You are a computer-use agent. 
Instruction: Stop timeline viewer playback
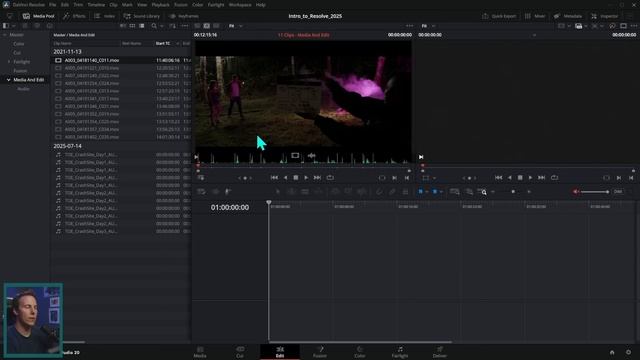pos(520,178)
